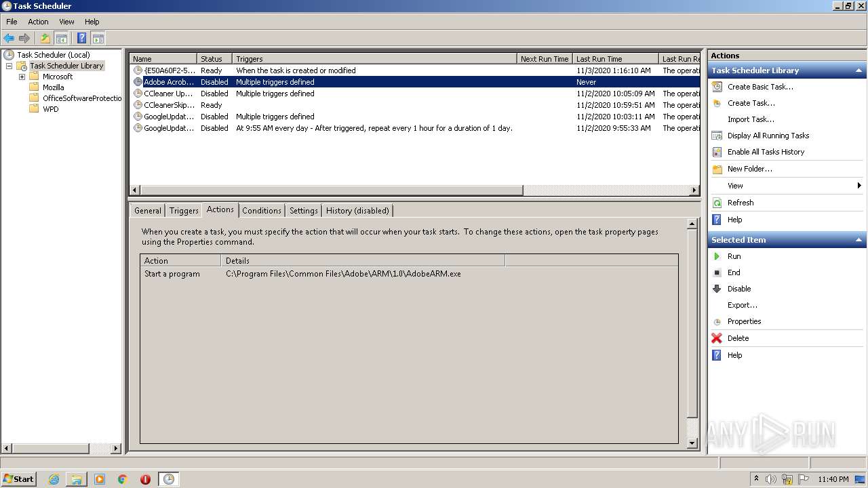This screenshot has width=868, height=488.
Task: Collapse the Task Scheduler Library tree node
Action: coord(9,66)
